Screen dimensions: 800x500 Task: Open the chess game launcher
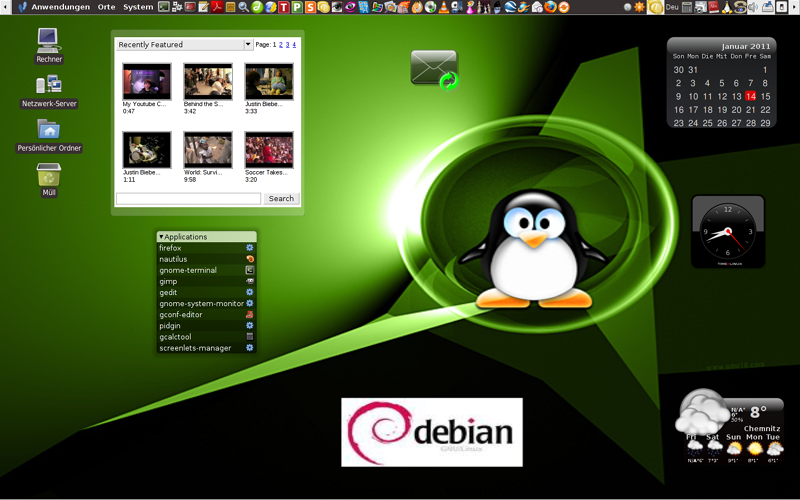point(483,7)
